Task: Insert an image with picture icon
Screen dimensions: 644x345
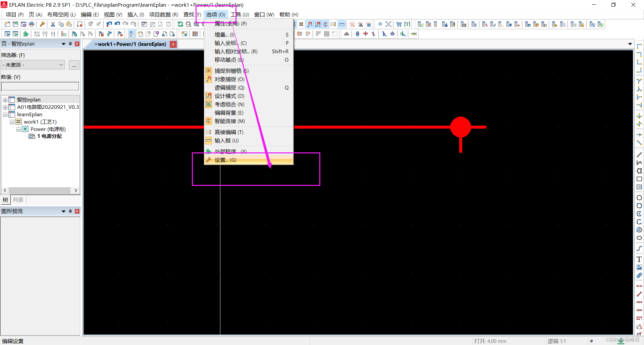Action: tap(639, 267)
